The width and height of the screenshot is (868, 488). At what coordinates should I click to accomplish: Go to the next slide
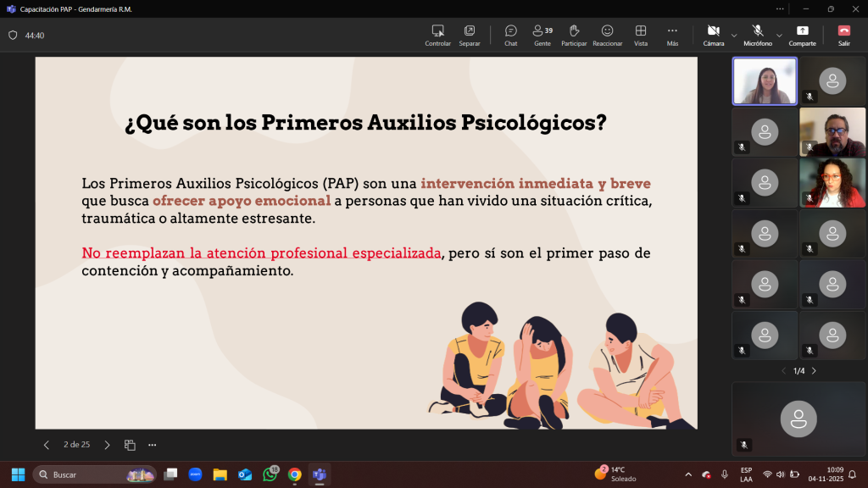point(107,445)
